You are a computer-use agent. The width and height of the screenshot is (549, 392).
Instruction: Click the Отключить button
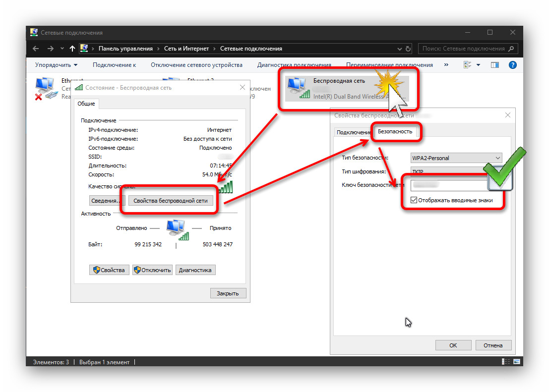click(152, 270)
